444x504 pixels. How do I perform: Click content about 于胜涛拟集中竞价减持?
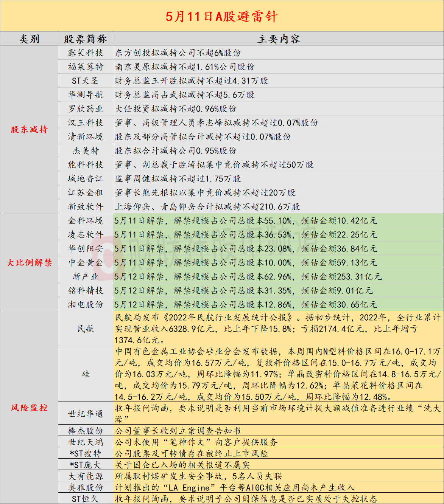click(x=214, y=164)
